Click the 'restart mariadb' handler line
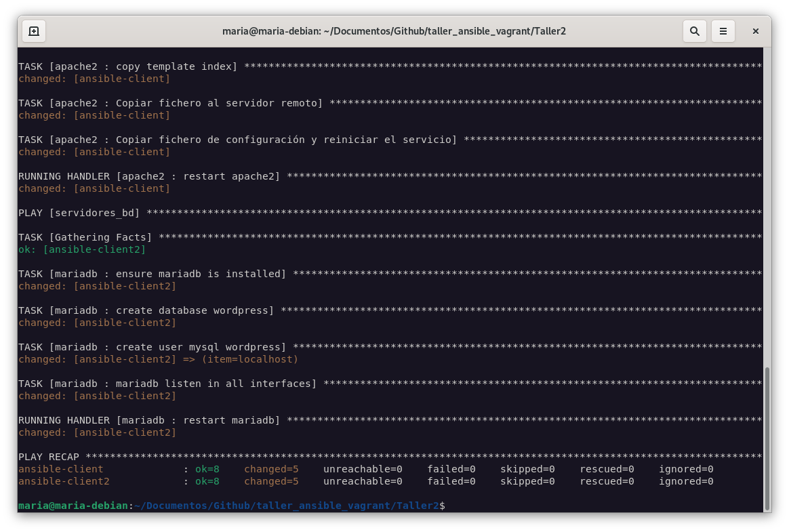The image size is (789, 532). point(148,420)
